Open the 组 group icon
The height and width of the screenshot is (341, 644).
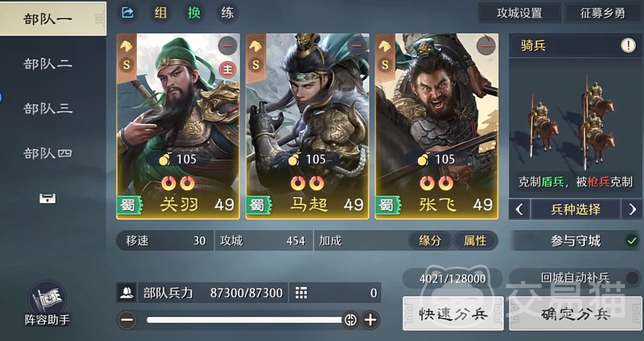tap(161, 13)
